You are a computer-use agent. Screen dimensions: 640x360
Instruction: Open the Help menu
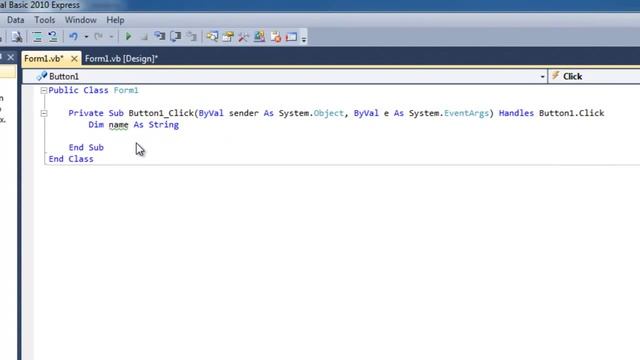coord(115,20)
